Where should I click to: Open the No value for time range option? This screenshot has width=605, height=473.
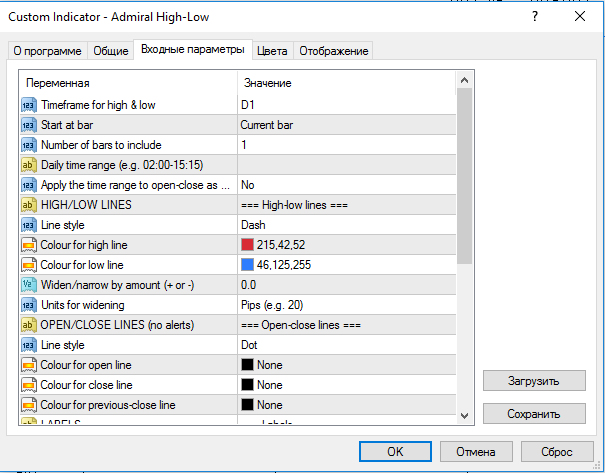tap(347, 185)
